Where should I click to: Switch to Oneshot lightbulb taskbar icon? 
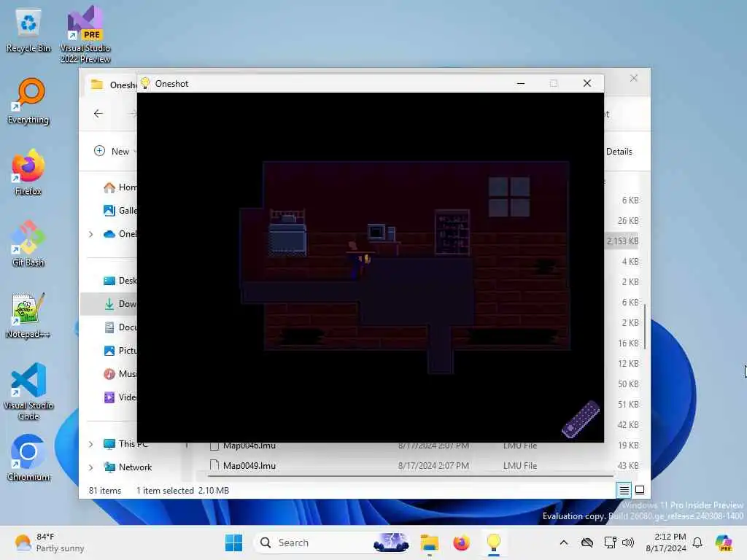(494, 542)
